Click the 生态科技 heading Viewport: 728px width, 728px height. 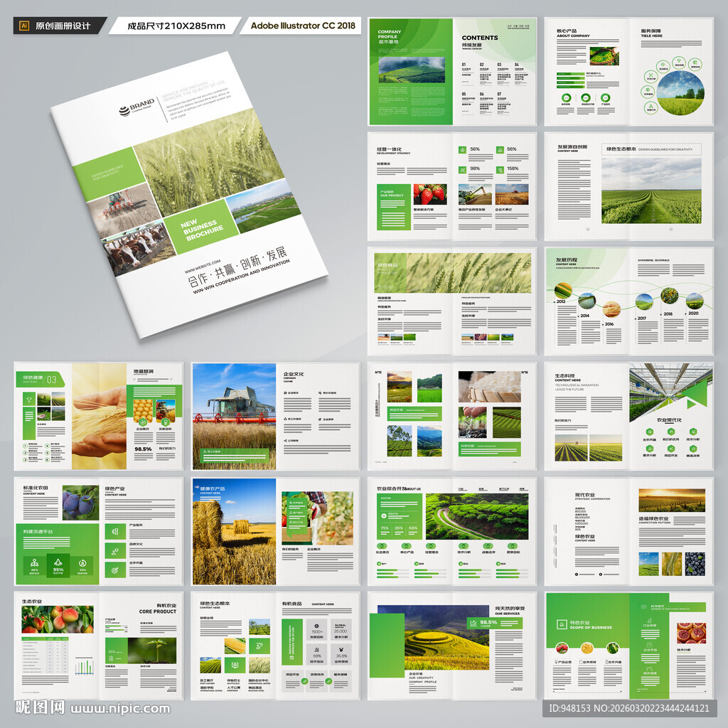pyautogui.click(x=564, y=376)
